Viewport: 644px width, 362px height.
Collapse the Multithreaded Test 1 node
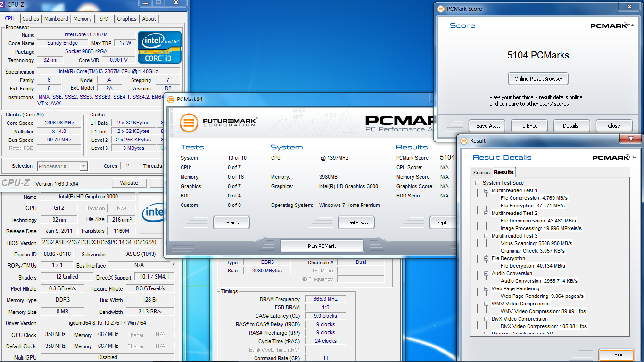point(487,190)
